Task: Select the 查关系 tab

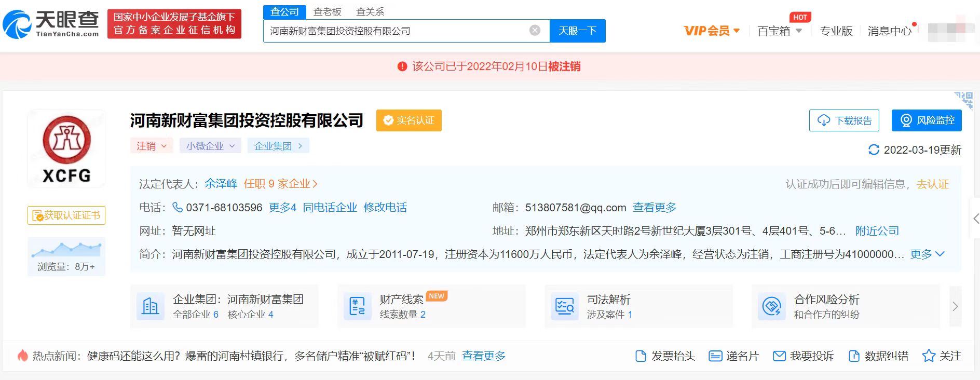Action: [370, 11]
